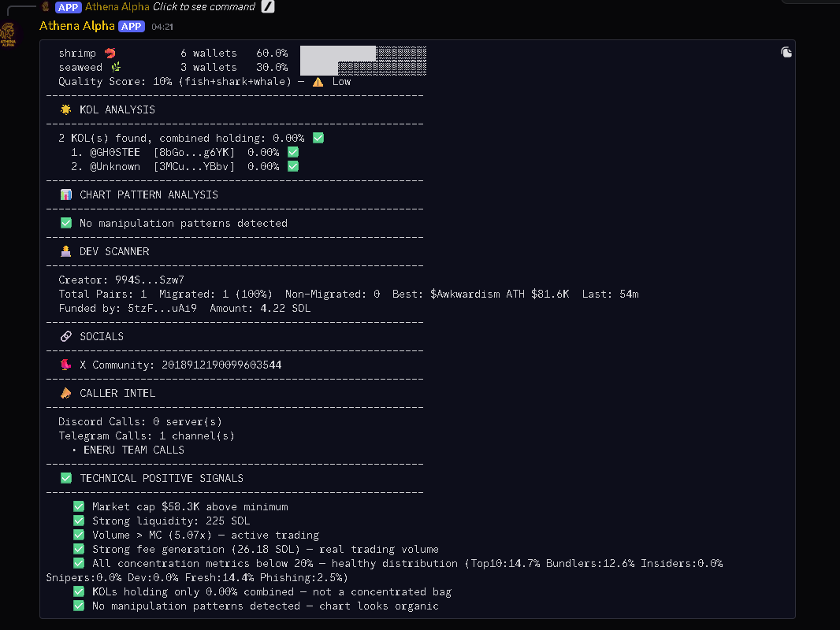840x630 pixels.
Task: Click checkmark for Strong fee generation line
Action: tap(79, 549)
